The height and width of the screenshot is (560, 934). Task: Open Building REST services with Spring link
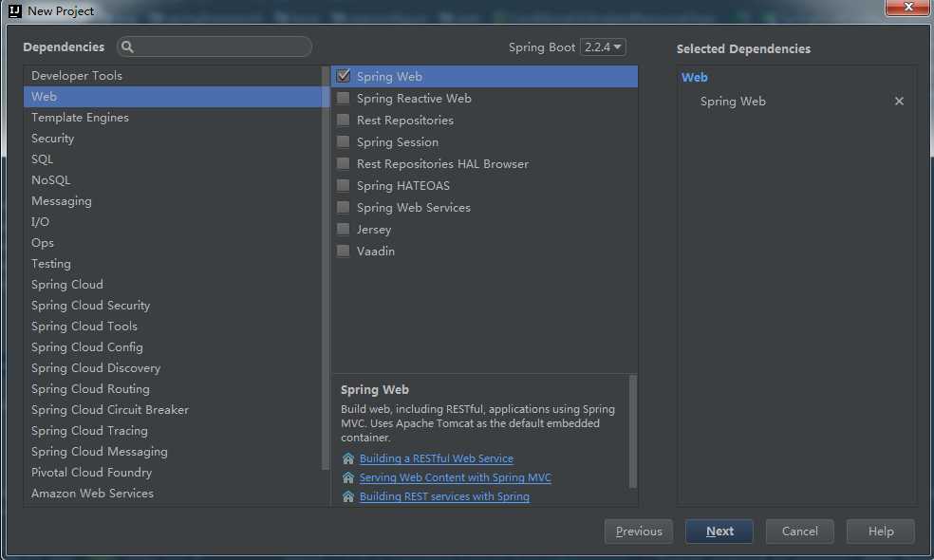[x=444, y=496]
